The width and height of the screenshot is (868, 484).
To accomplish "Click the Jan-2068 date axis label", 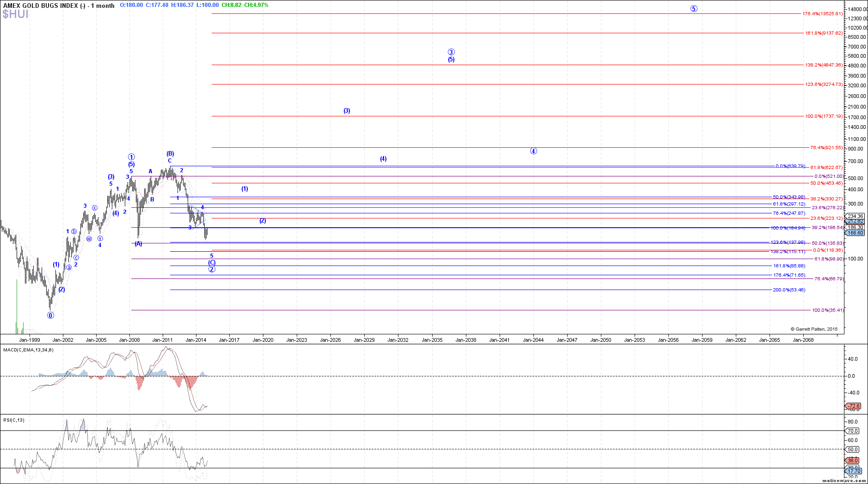I will (803, 340).
